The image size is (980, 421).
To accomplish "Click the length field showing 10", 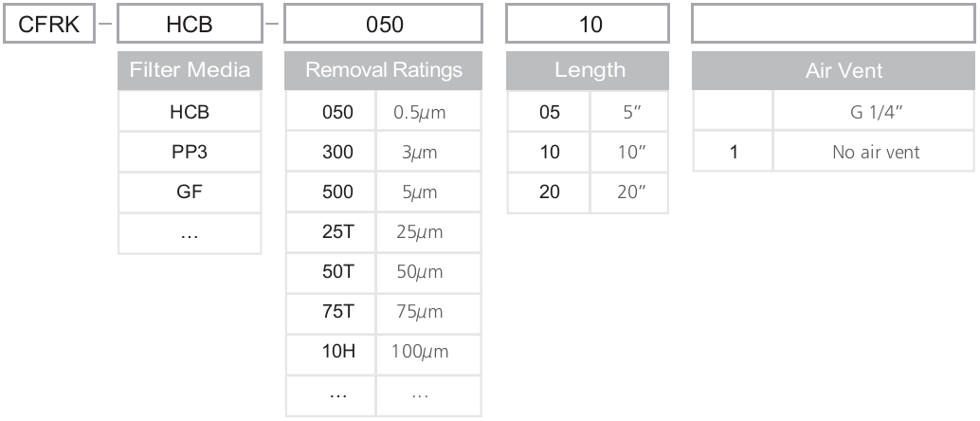I will pyautogui.click(x=589, y=25).
